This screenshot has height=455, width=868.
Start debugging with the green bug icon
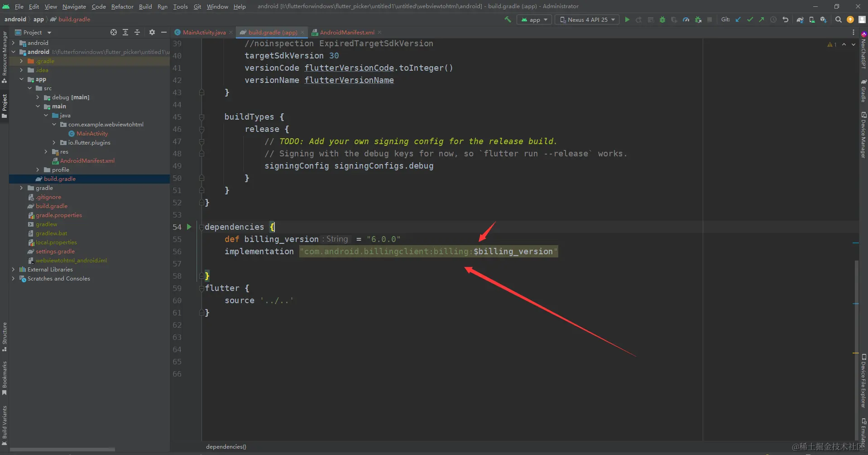pyautogui.click(x=662, y=19)
